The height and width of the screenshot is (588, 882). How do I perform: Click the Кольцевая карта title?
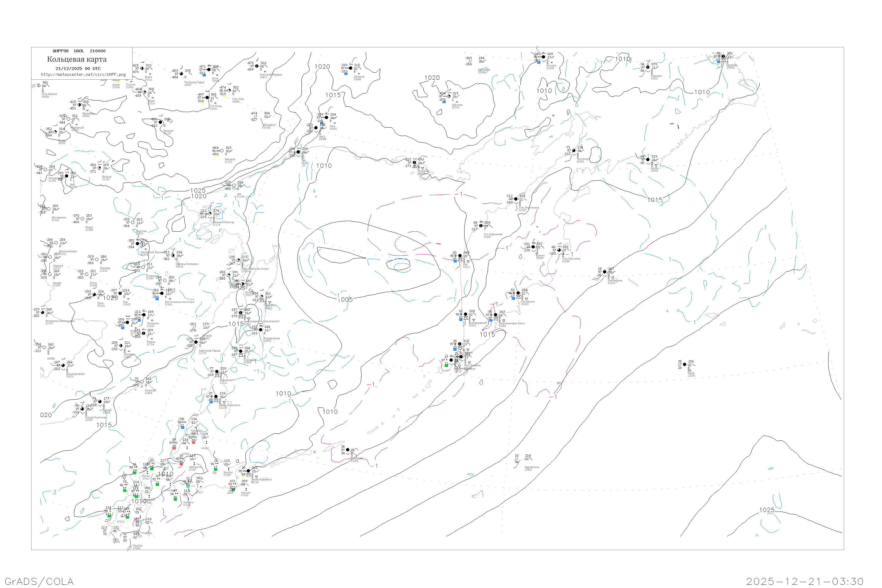[77, 59]
